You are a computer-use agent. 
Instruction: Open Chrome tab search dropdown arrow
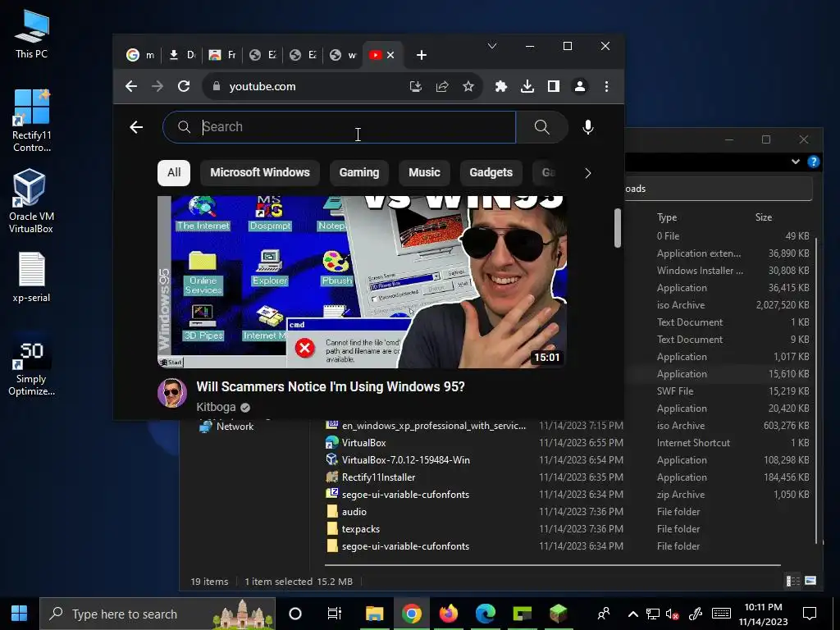(492, 46)
